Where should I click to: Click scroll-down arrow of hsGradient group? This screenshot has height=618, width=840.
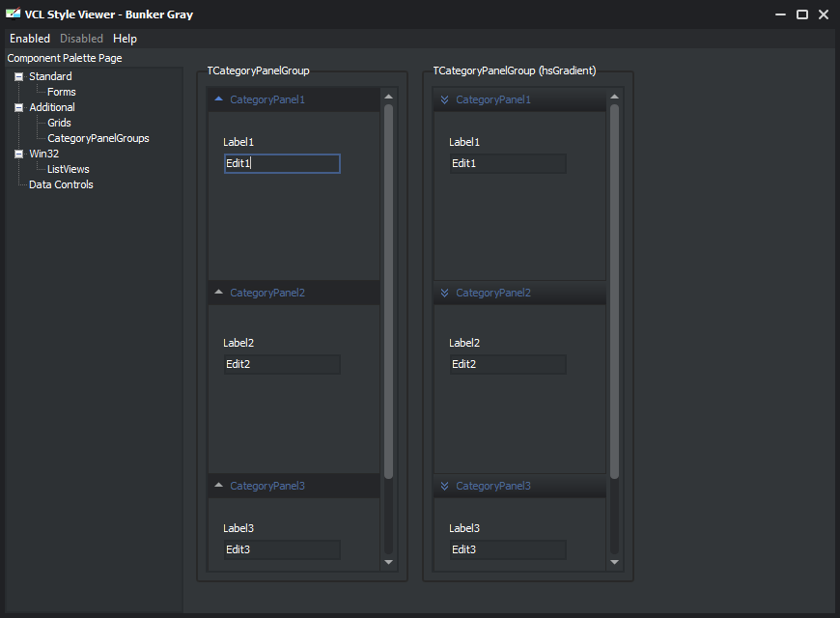pos(614,562)
